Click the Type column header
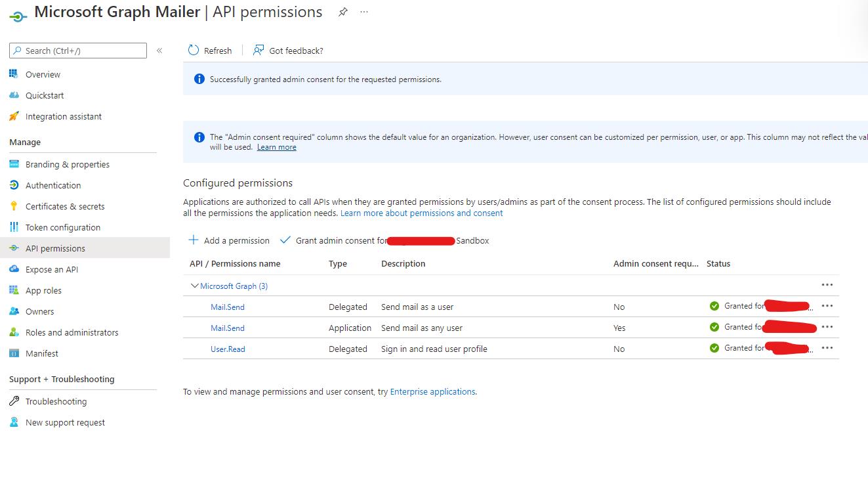Image resolution: width=868 pixels, height=501 pixels. (x=338, y=263)
